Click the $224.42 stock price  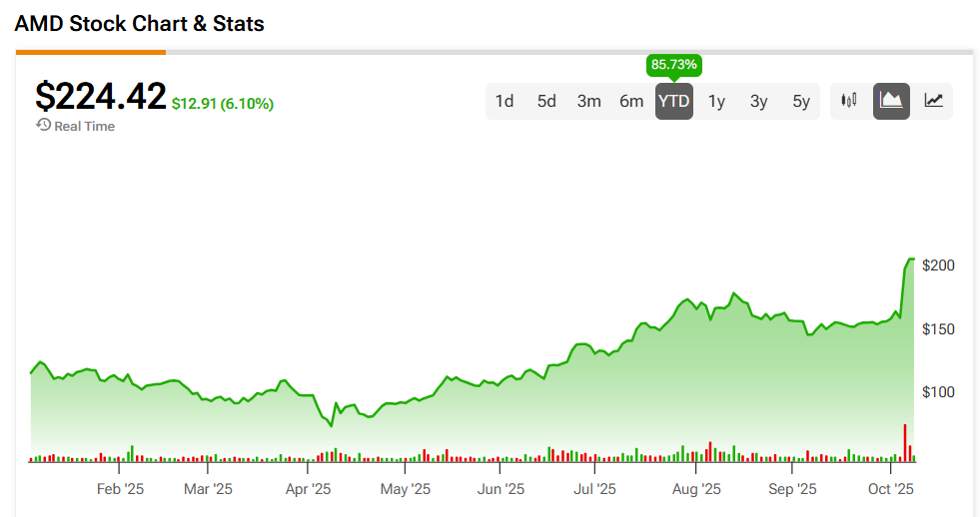click(100, 97)
